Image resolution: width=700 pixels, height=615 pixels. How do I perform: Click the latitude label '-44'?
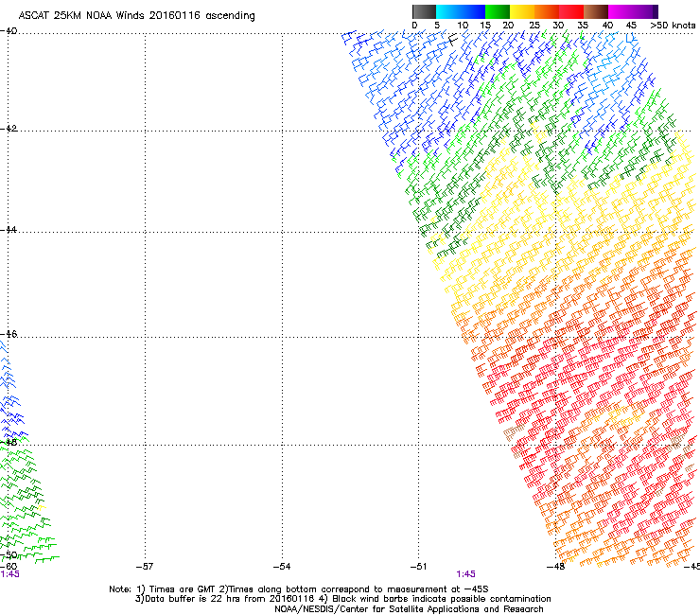[x=9, y=230]
